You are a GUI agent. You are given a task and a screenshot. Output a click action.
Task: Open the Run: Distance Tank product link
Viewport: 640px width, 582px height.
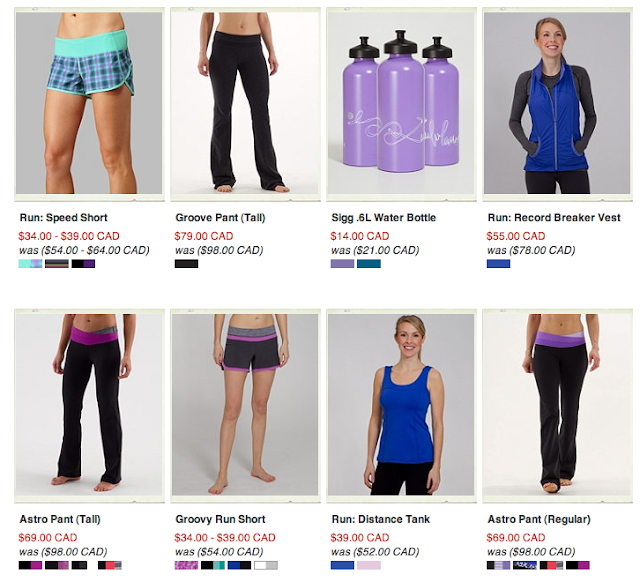[x=380, y=519]
